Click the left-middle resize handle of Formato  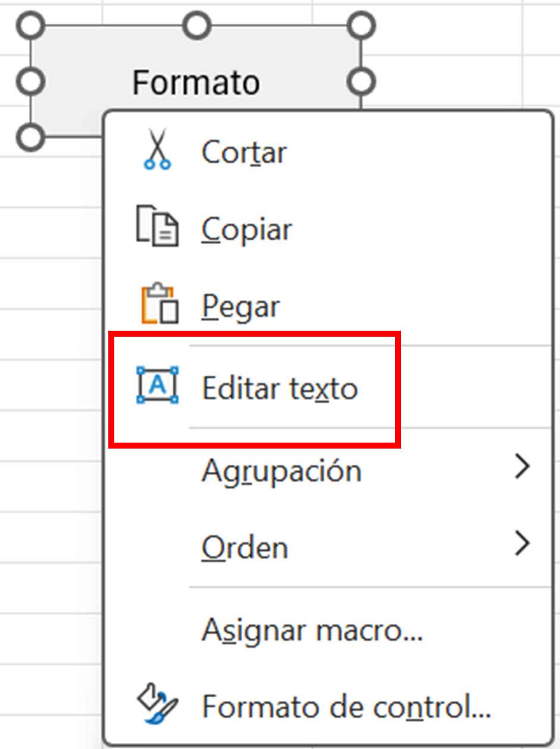[31, 81]
